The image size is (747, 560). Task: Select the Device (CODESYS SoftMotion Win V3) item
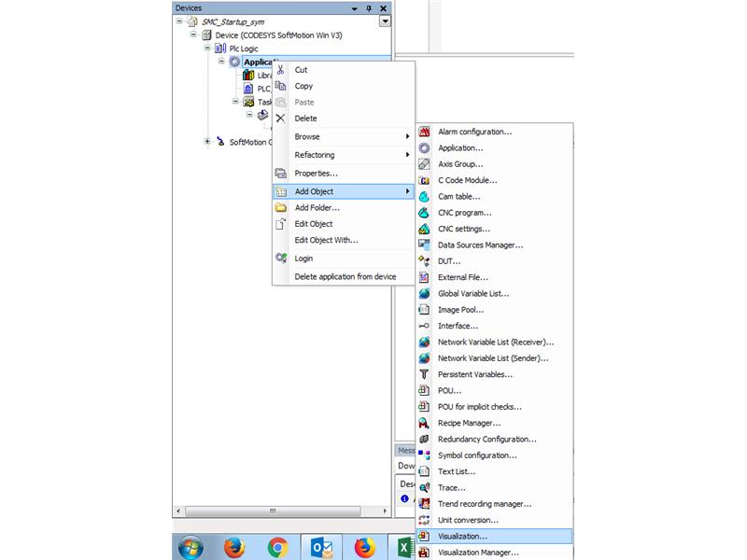coord(278,35)
